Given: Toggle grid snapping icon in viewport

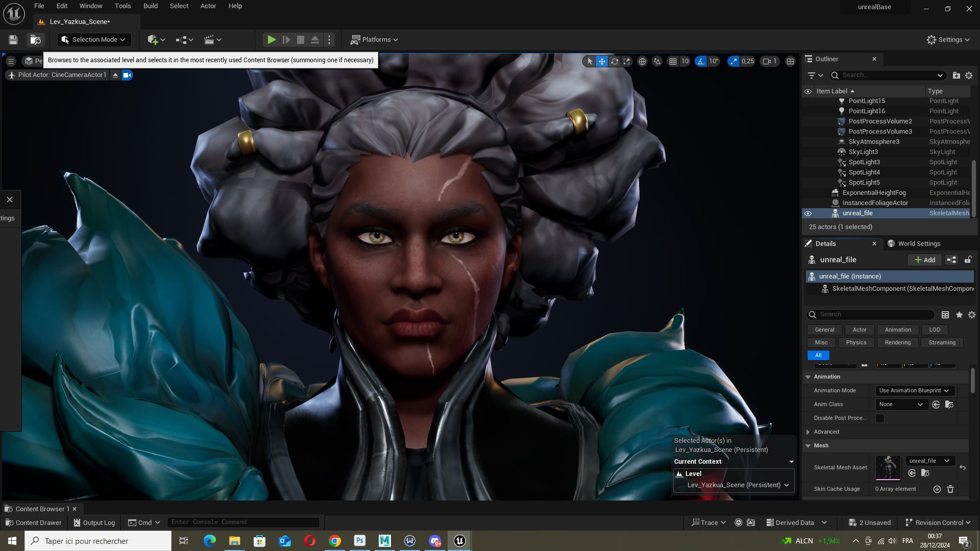Looking at the screenshot, I should (x=673, y=61).
